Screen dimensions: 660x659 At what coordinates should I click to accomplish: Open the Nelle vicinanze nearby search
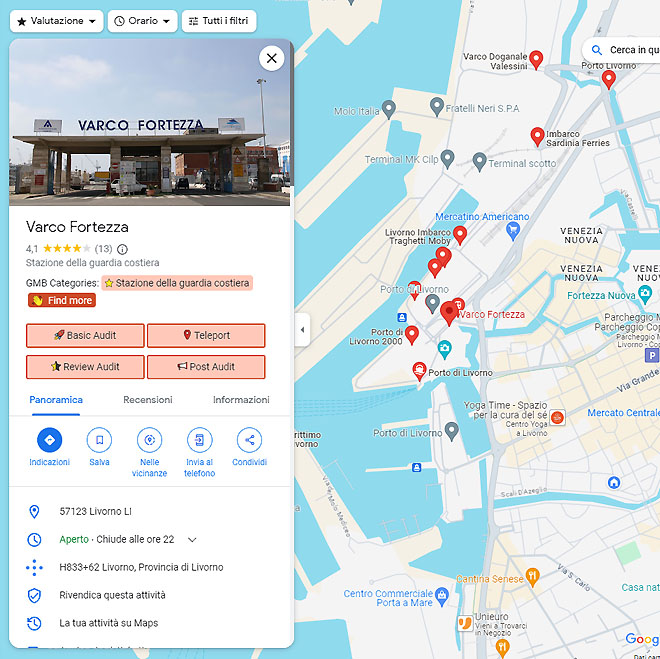(149, 440)
